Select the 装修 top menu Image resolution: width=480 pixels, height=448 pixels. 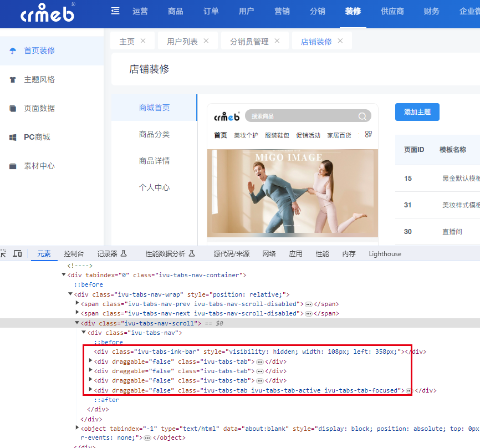click(x=353, y=11)
